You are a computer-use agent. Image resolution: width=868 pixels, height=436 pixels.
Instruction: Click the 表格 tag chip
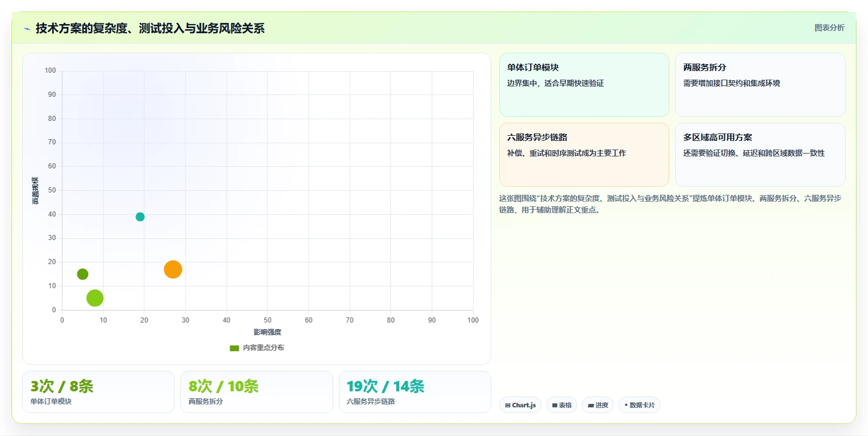pos(562,405)
